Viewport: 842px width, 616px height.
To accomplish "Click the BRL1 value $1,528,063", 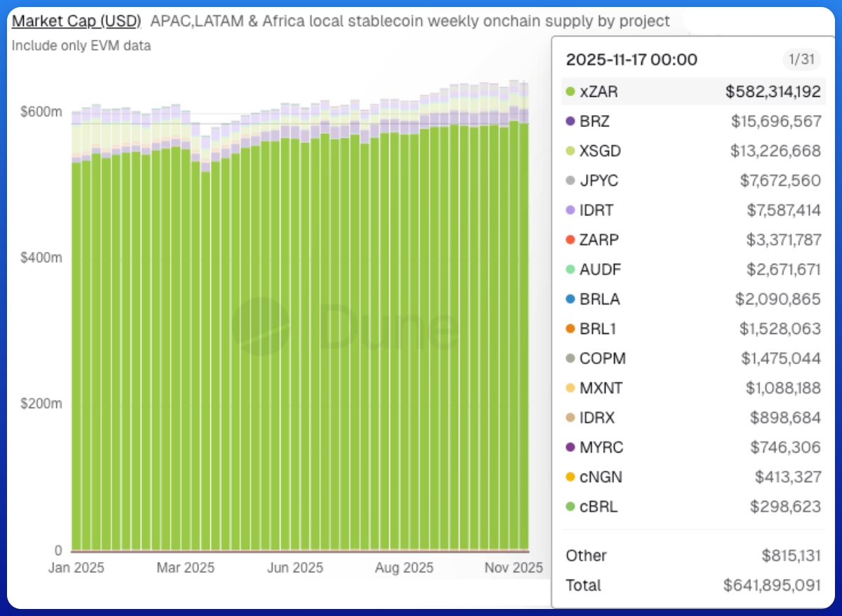I will [x=780, y=328].
